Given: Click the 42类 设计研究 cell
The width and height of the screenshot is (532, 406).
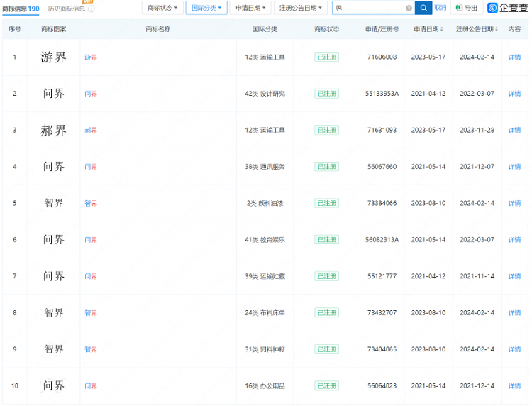Looking at the screenshot, I should coord(265,94).
